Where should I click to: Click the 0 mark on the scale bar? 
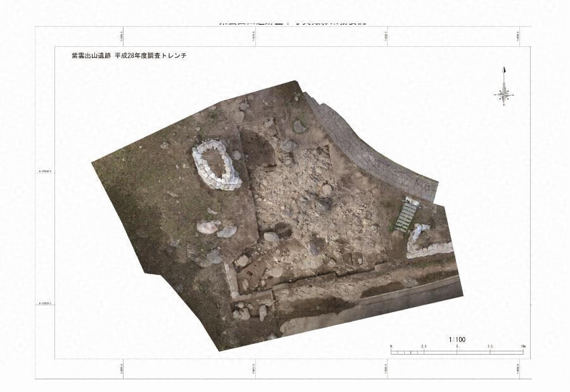pos(391,346)
